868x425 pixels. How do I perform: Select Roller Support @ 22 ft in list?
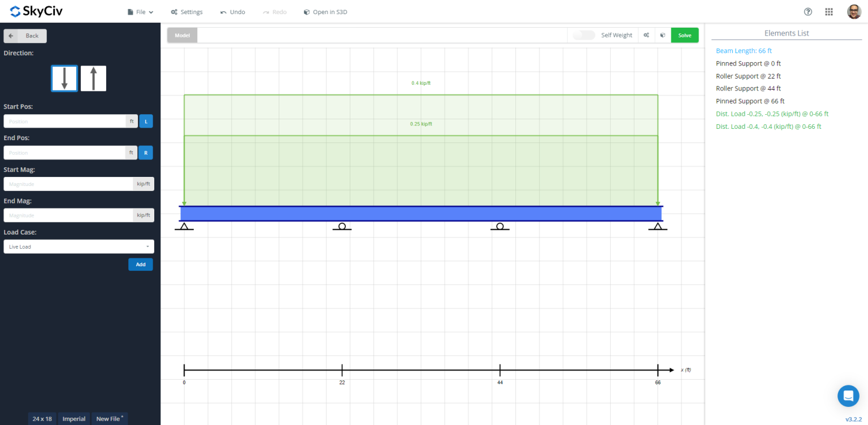pos(748,76)
